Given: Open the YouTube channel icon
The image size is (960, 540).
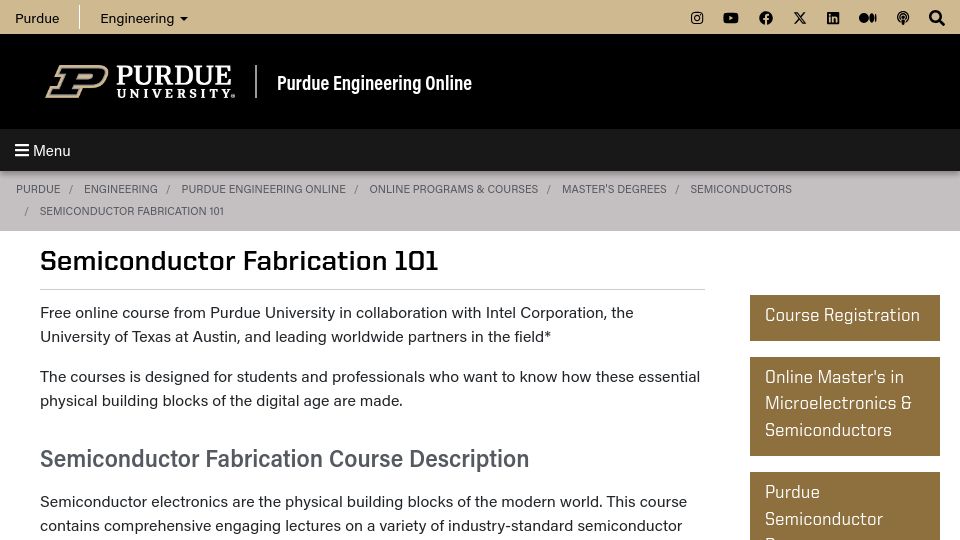Looking at the screenshot, I should (x=730, y=18).
